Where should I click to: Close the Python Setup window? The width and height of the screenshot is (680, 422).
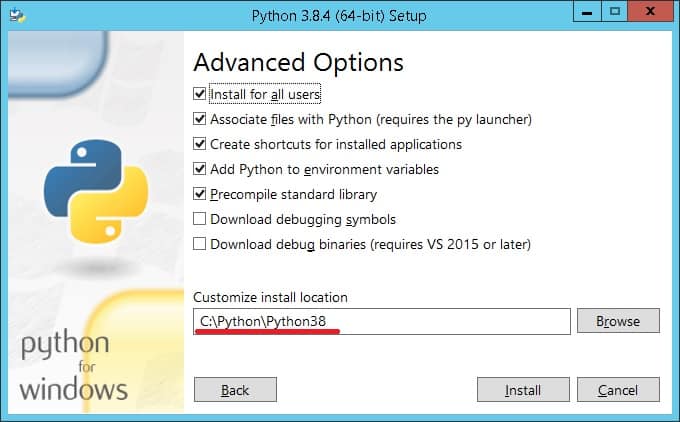coord(650,12)
